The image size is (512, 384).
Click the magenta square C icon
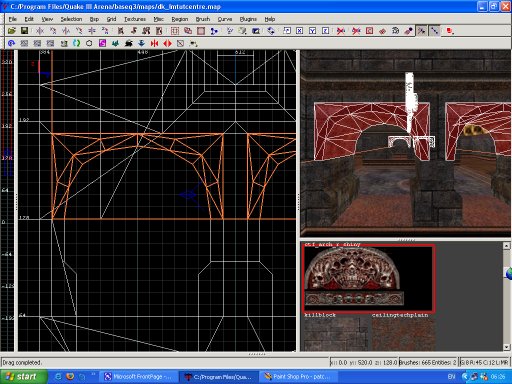pyautogui.click(x=102, y=43)
